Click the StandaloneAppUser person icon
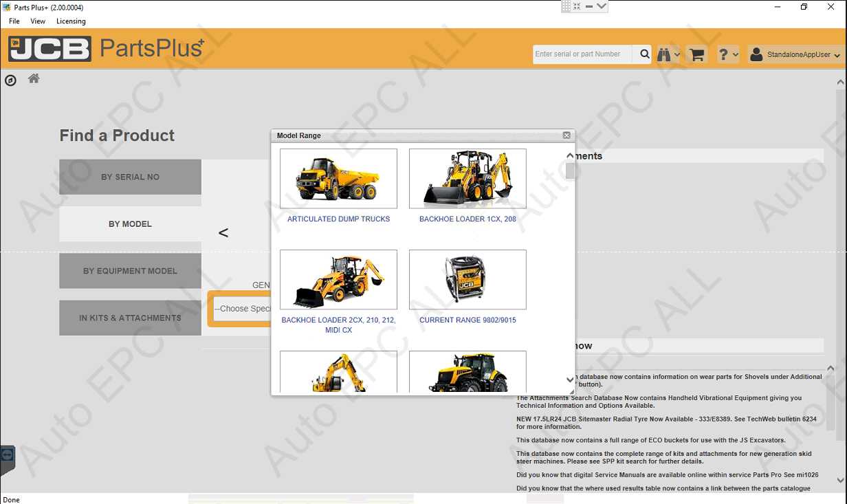This screenshot has width=847, height=504. [756, 54]
